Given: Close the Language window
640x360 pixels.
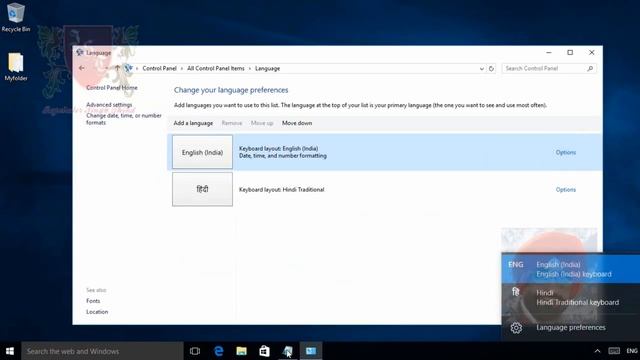Looking at the screenshot, I should pyautogui.click(x=591, y=53).
